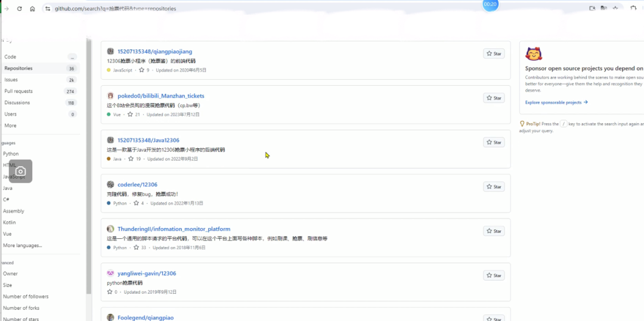Star the coderlee/12306 repository
This screenshot has height=321, width=644.
[494, 186]
